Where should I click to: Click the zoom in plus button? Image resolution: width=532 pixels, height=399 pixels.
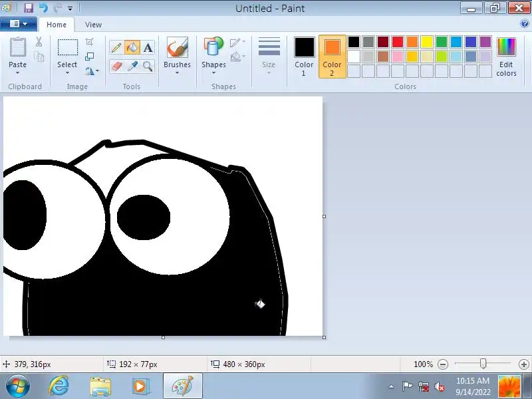pyautogui.click(x=523, y=364)
